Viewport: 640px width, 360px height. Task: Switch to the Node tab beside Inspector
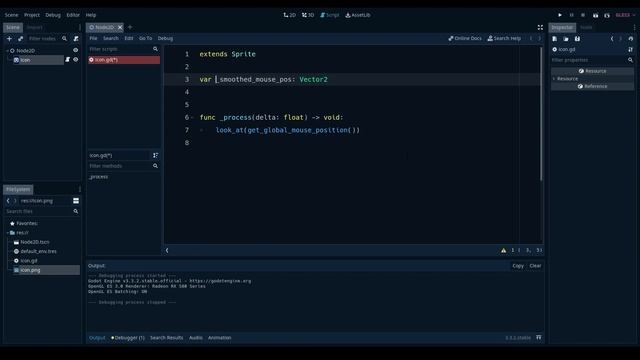(x=586, y=27)
